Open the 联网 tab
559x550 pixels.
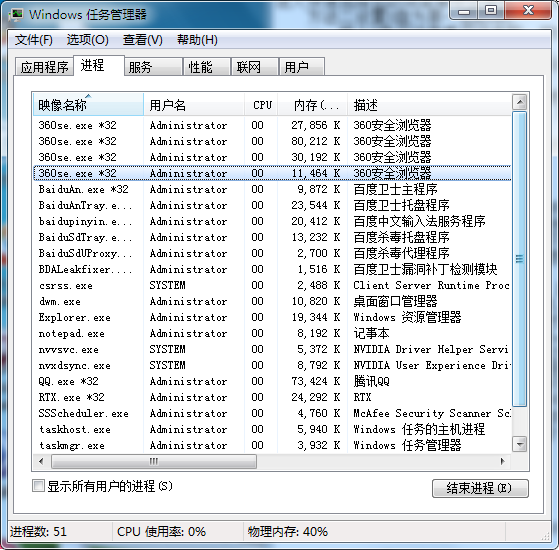[x=255, y=67]
